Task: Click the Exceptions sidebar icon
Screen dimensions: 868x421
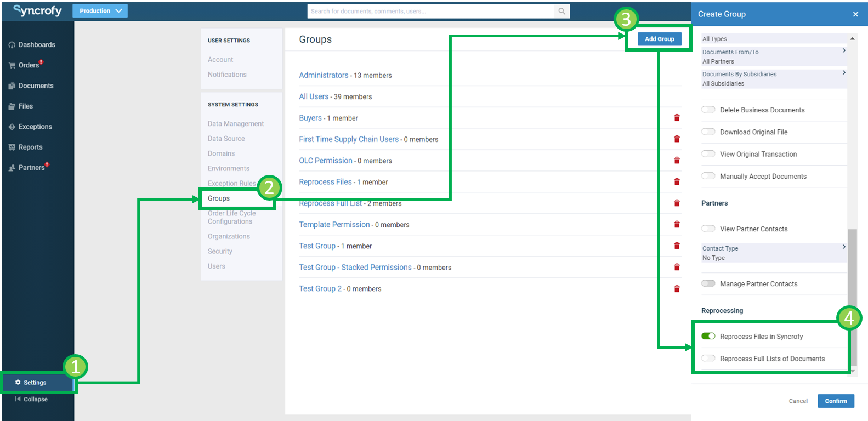Action: click(12, 127)
